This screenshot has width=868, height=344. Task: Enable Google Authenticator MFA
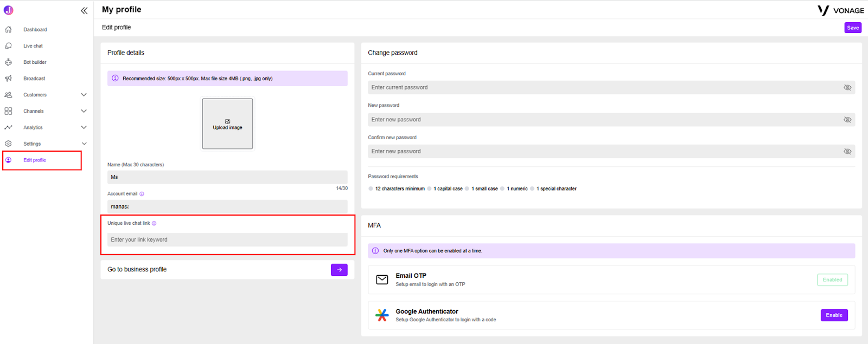834,315
